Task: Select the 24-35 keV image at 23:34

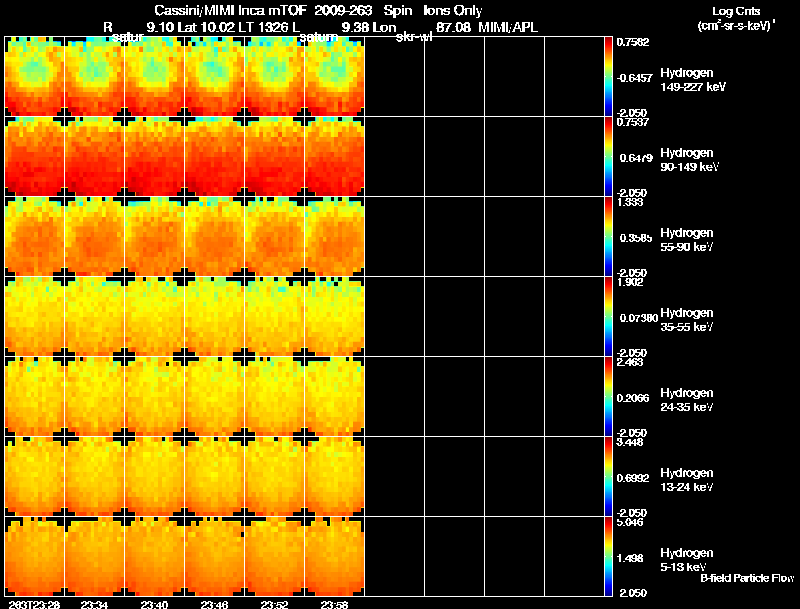Action: (94, 397)
